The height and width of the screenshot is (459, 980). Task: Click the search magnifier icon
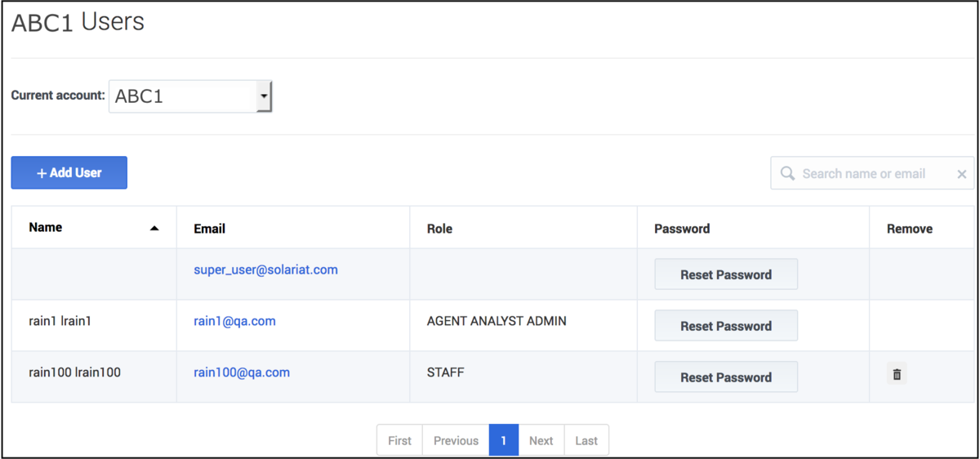click(x=787, y=173)
